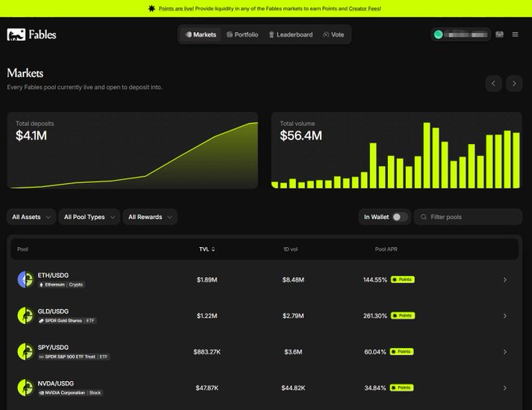The width and height of the screenshot is (532, 410).
Task: Expand the All Assets dropdown
Action: 31,217
